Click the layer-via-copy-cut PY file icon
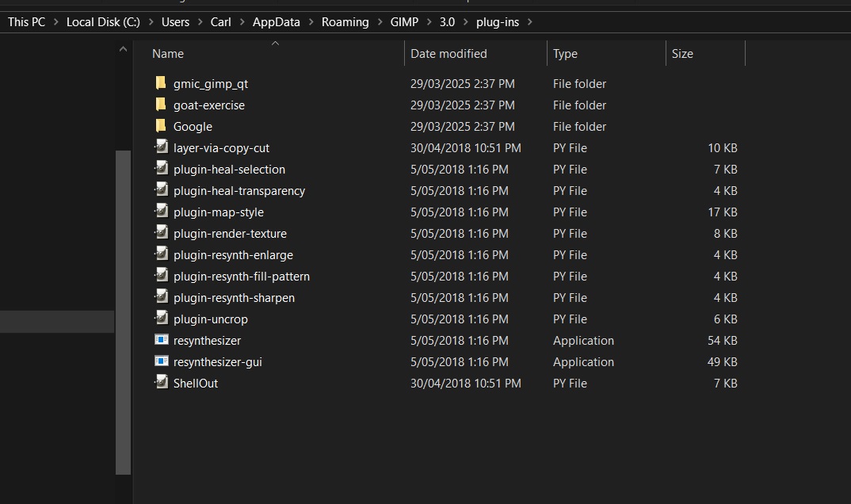Viewport: 851px width, 504px height. point(161,147)
